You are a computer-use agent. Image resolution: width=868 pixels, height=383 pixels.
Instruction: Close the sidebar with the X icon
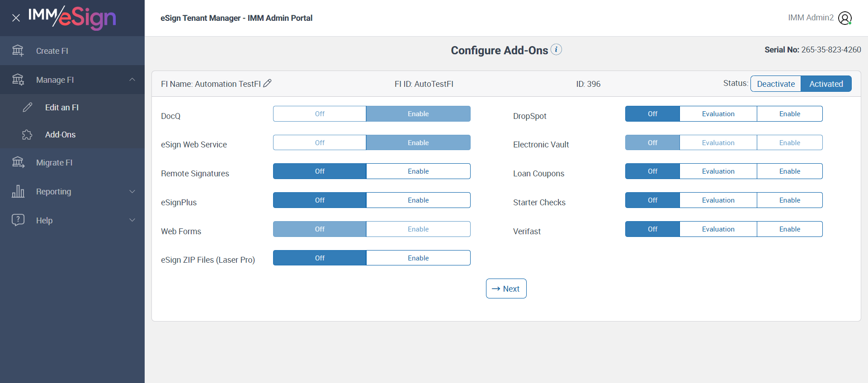(x=16, y=18)
